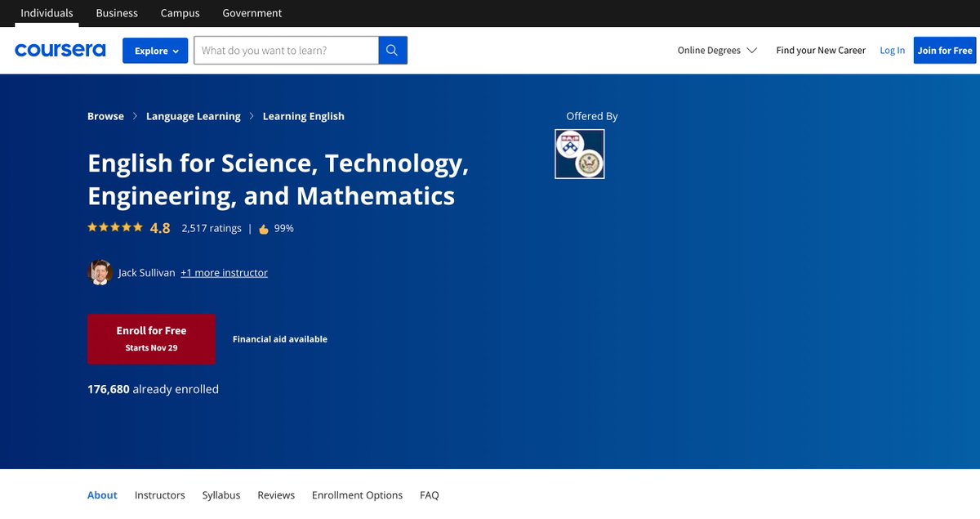Click Jack Sullivan's avatar photo
The height and width of the screenshot is (519, 980).
tap(100, 272)
